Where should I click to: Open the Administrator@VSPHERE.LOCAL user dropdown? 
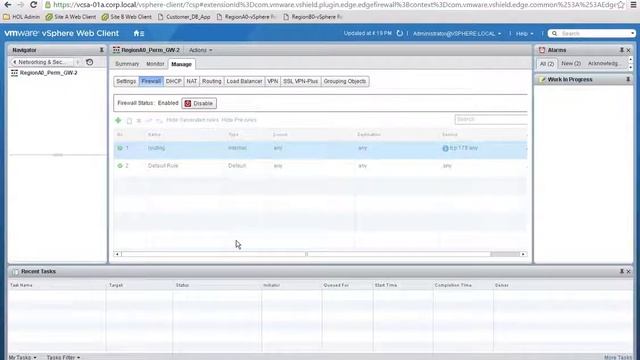[x=457, y=33]
